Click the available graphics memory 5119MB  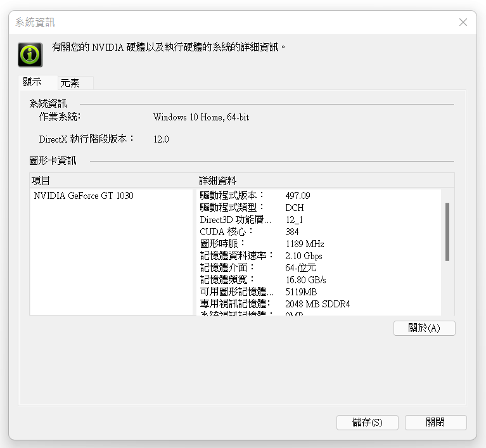(x=301, y=291)
